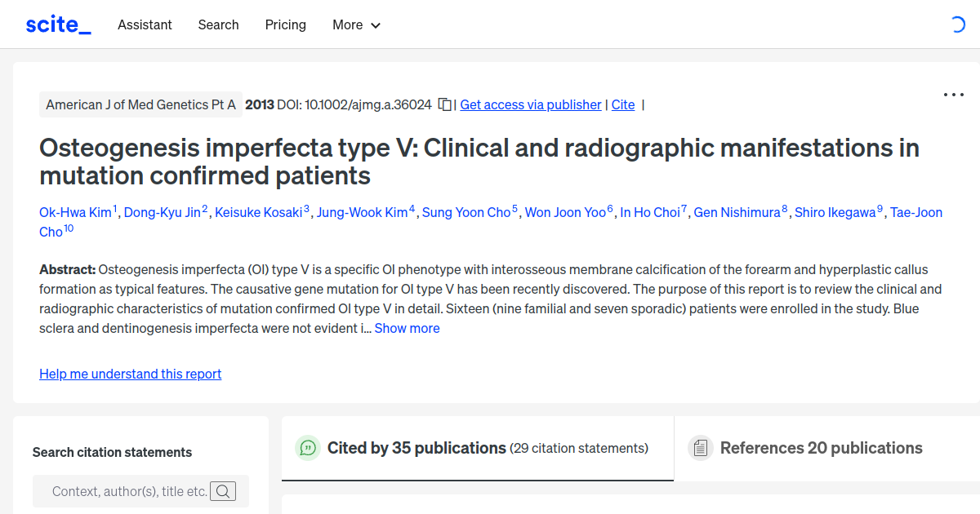Open the Search page
This screenshot has width=980, height=514.
(218, 25)
